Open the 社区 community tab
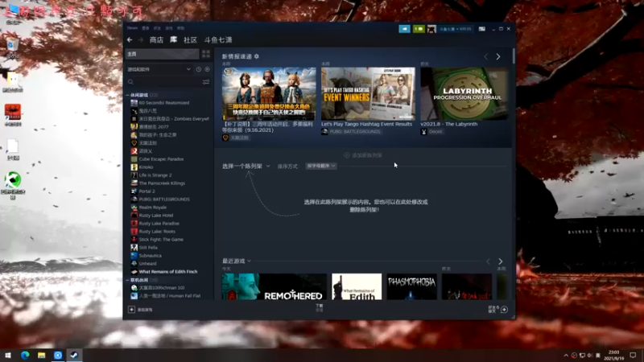Image resolution: width=644 pixels, height=362 pixels. point(190,39)
